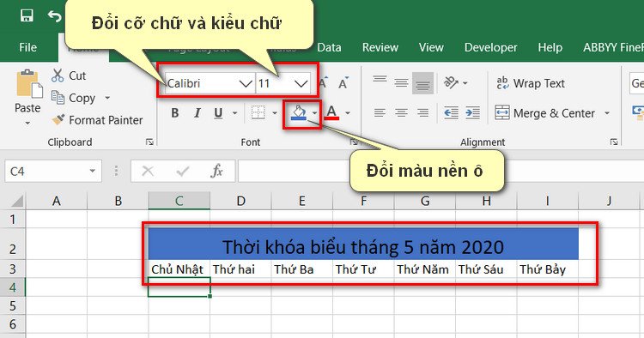The height and width of the screenshot is (338, 644).
Task: Switch to the Developer tab
Action: [491, 47]
